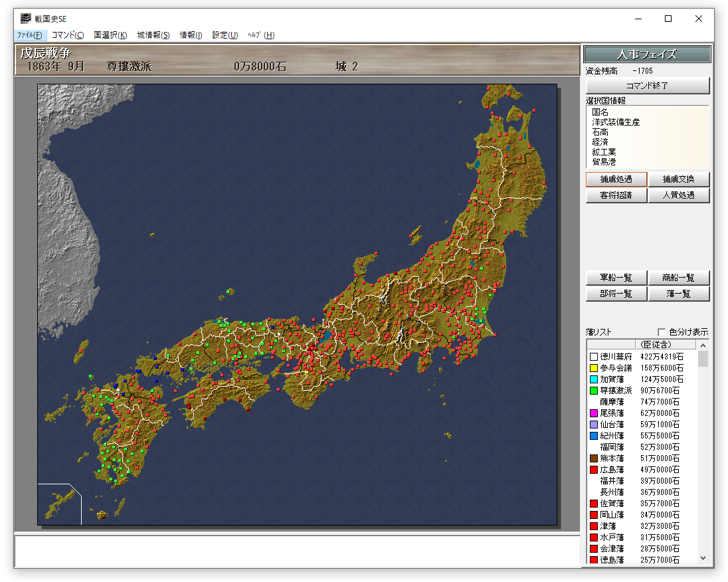The width and height of the screenshot is (728, 582).
Task: Open the 藩一覧 list
Action: click(x=678, y=294)
